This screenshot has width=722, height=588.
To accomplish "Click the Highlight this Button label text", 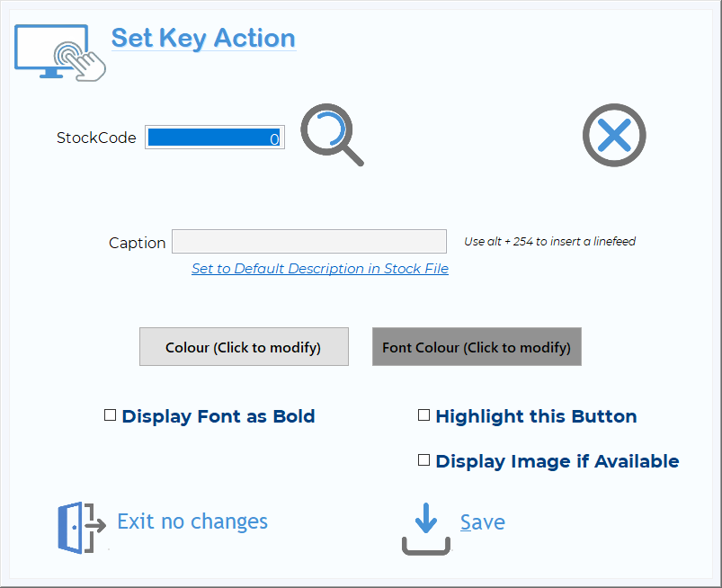I will coord(537,416).
